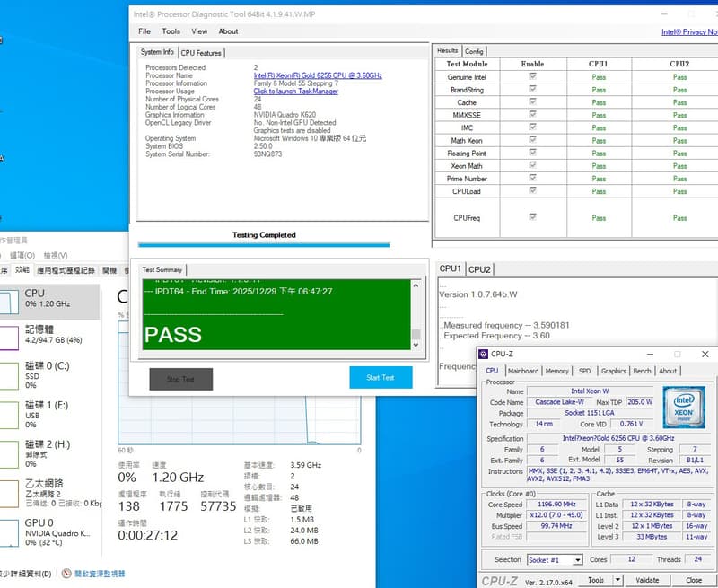The image size is (718, 588).
Task: Open the About menu in Intel Diagnostic Tool
Action: (228, 31)
